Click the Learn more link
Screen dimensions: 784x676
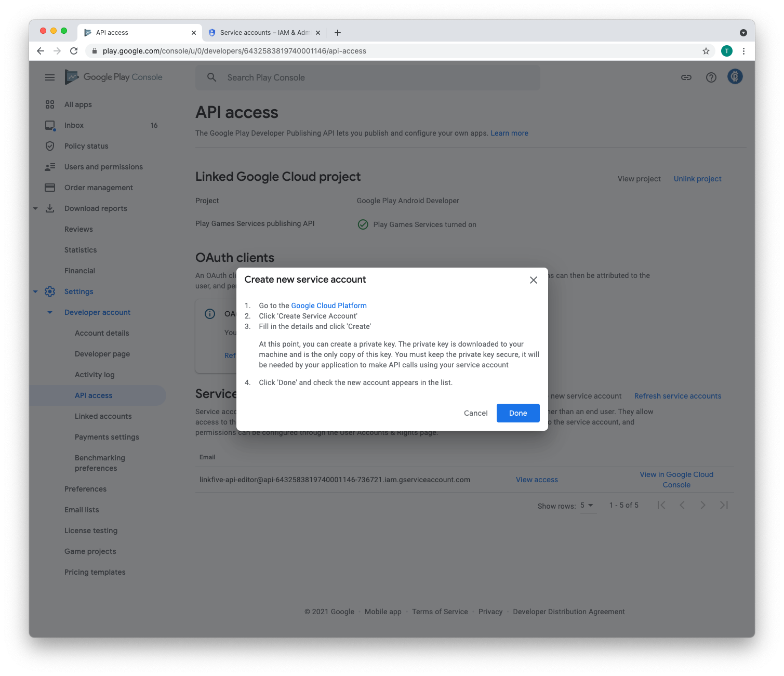pyautogui.click(x=509, y=133)
